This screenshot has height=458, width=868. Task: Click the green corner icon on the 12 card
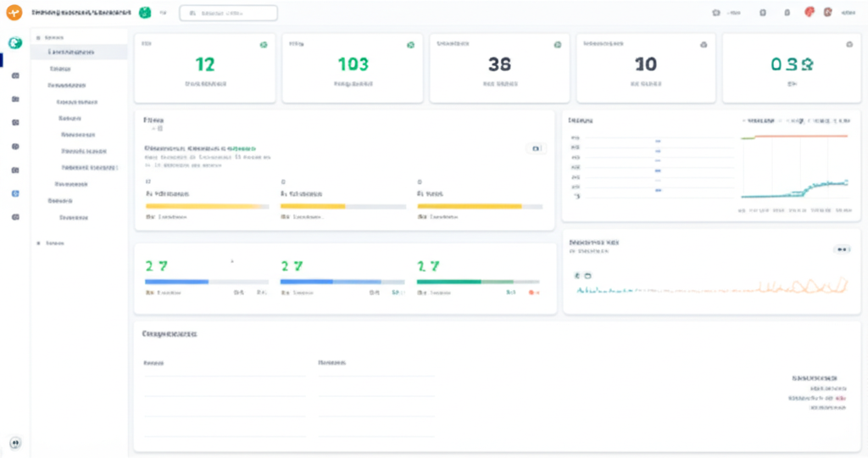click(264, 44)
